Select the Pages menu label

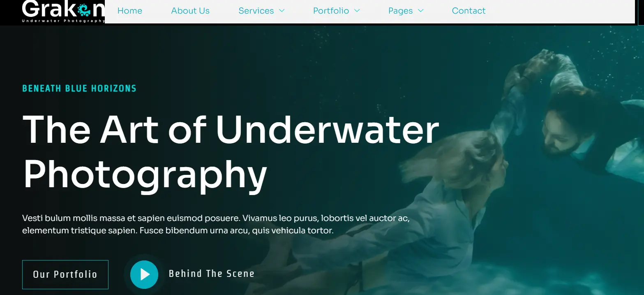400,11
